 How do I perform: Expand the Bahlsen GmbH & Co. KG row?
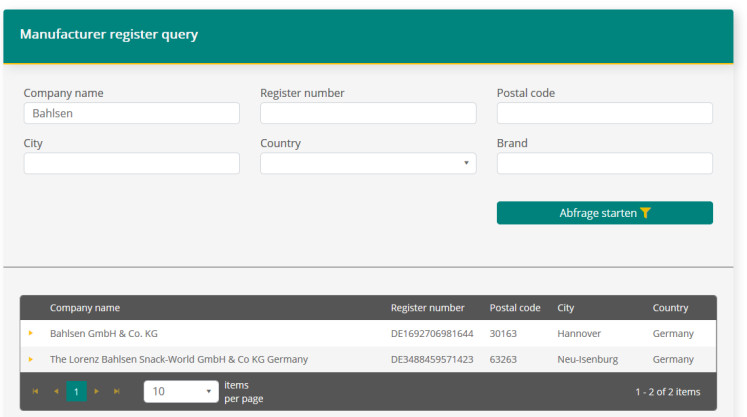click(30, 333)
